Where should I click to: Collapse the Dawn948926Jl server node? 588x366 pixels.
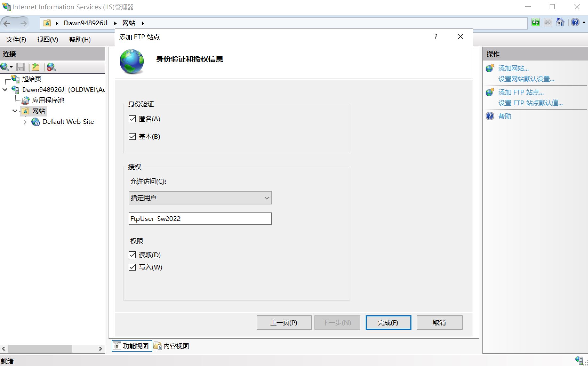[x=5, y=90]
